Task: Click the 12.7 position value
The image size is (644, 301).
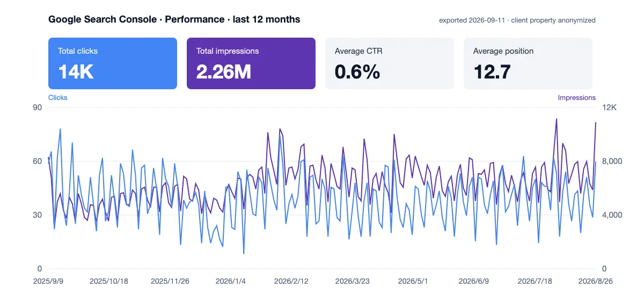Action: tap(492, 71)
